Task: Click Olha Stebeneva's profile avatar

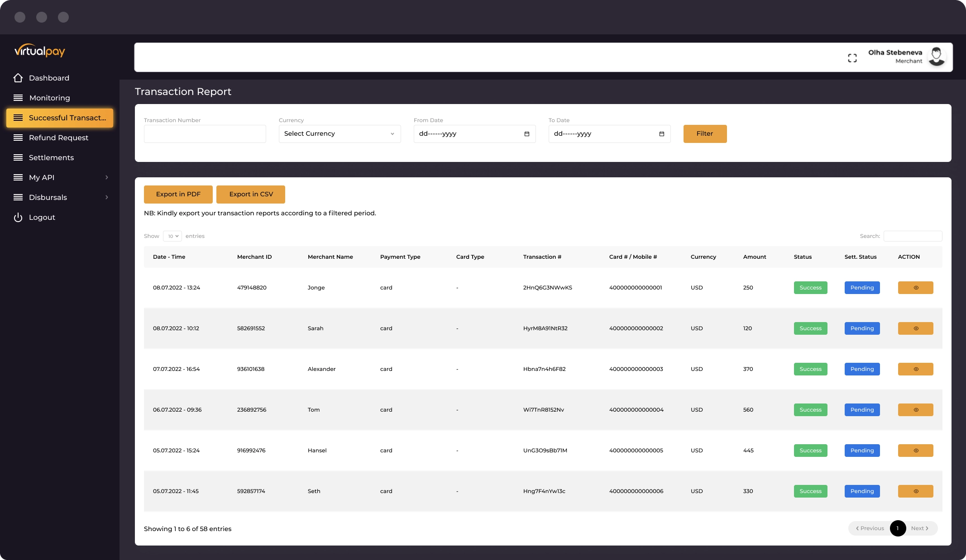Action: [x=936, y=57]
